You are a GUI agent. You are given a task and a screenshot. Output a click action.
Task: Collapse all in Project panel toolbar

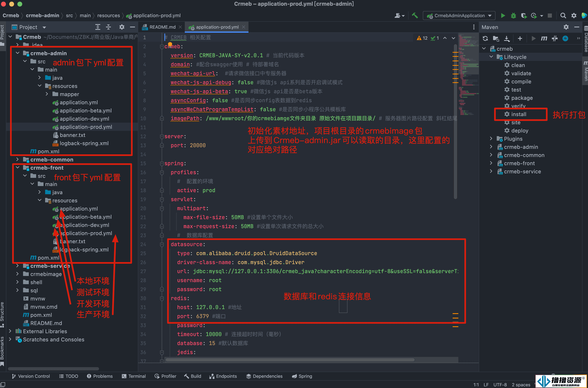108,27
